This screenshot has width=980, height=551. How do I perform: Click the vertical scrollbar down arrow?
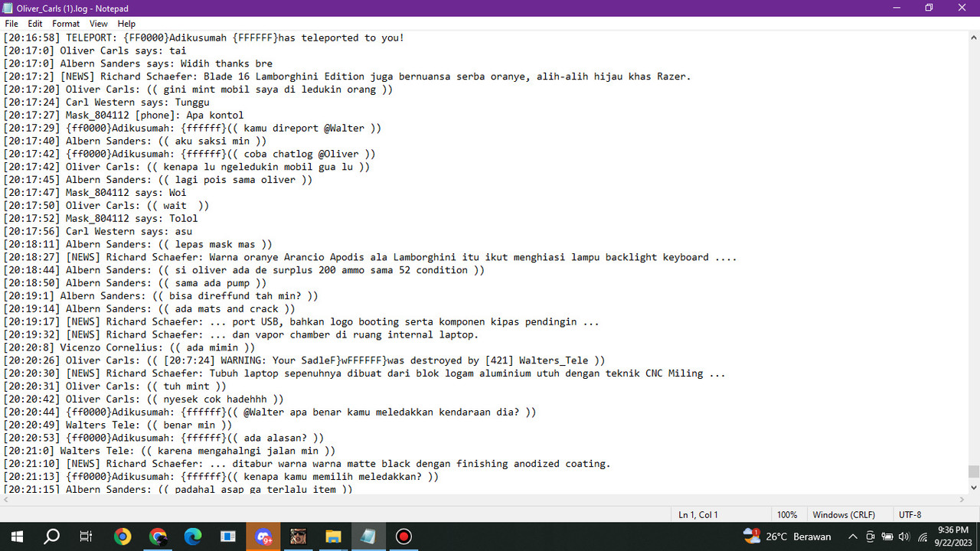pyautogui.click(x=974, y=487)
